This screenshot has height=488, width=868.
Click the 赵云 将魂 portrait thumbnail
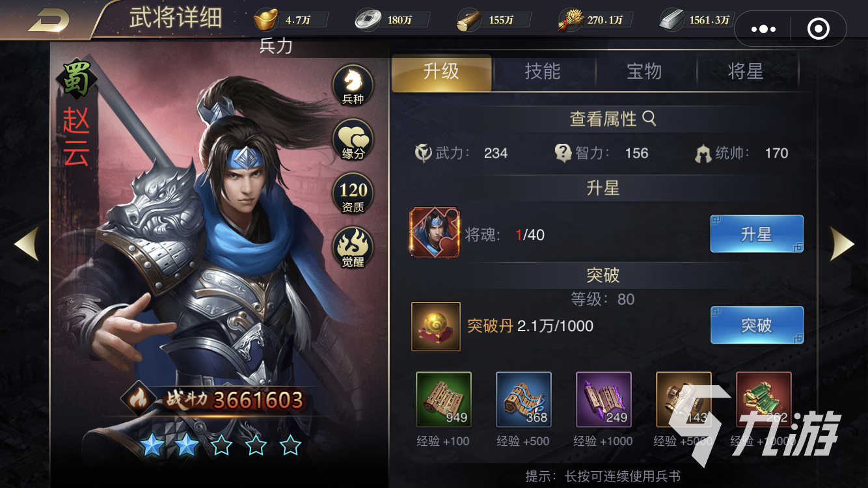point(435,232)
